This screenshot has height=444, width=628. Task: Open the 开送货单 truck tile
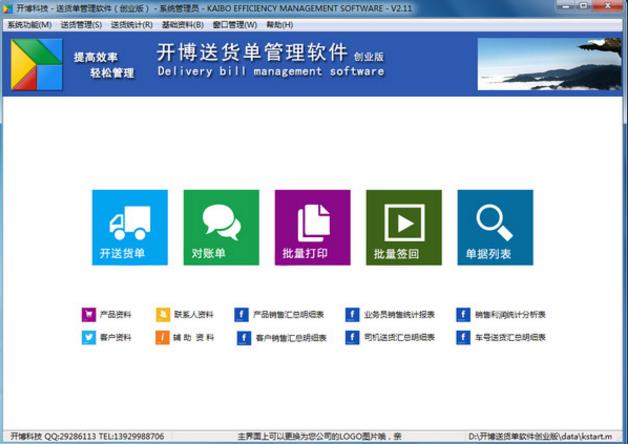129,227
